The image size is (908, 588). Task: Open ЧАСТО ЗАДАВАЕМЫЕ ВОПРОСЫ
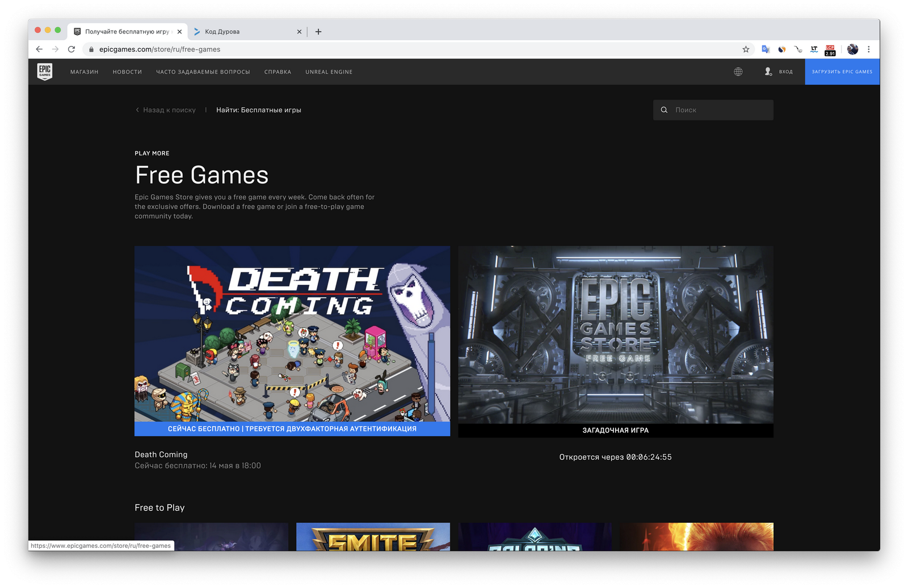[x=203, y=72]
